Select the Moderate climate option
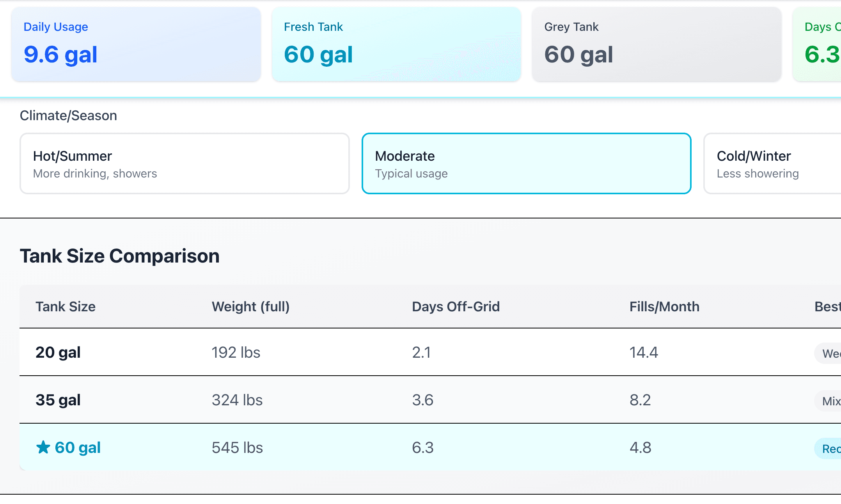The image size is (841, 504). (x=526, y=163)
